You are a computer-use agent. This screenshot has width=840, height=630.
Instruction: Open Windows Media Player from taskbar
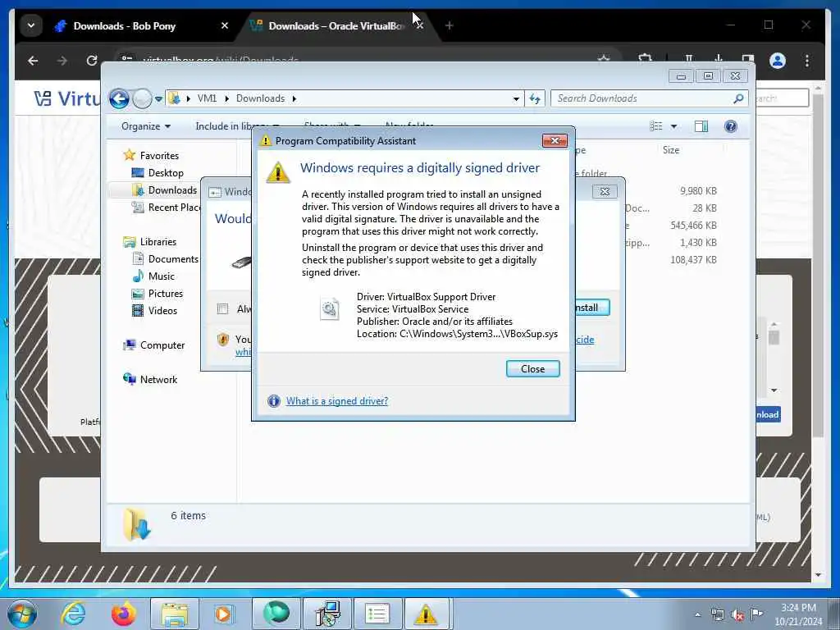[224, 614]
